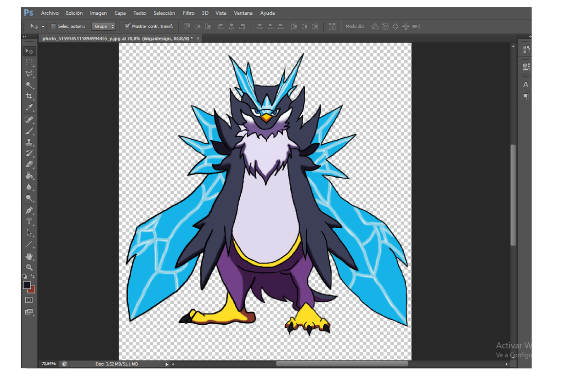Open the Filtro menu

pyautogui.click(x=188, y=13)
